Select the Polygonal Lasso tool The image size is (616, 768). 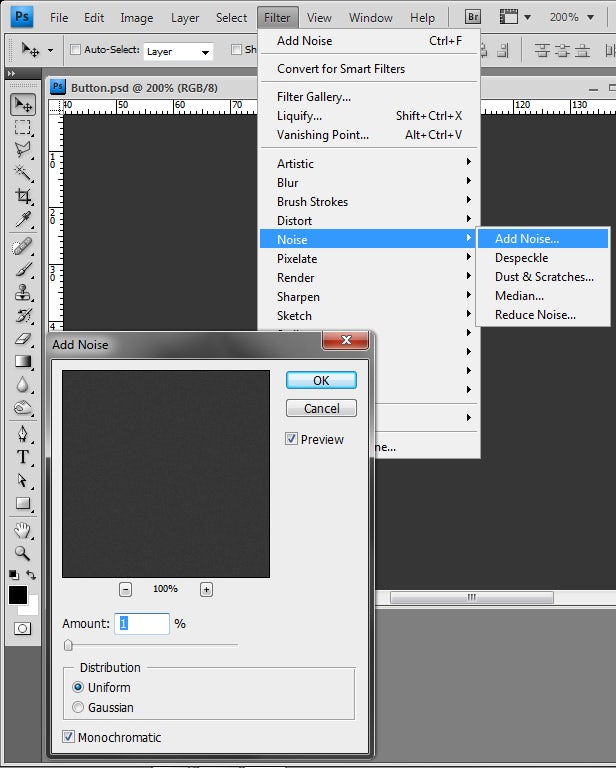23,149
